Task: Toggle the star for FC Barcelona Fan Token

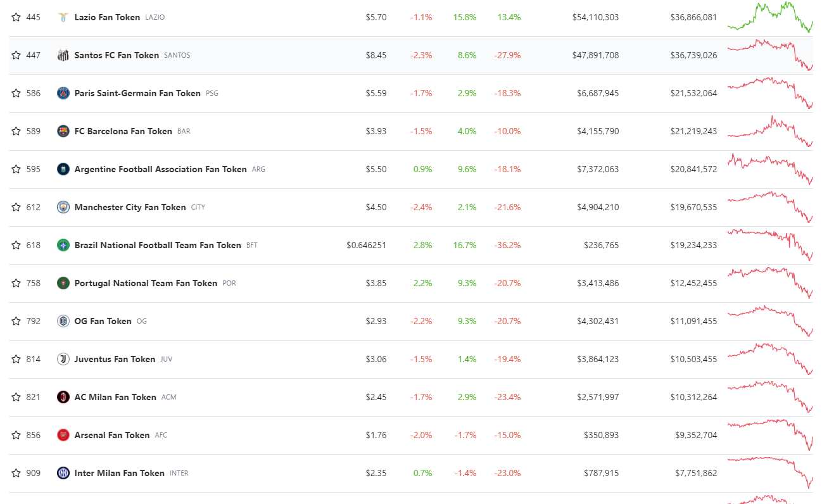Action: 16,131
